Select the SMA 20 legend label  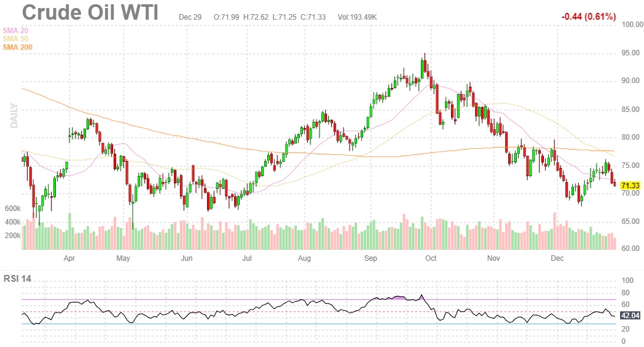point(15,30)
